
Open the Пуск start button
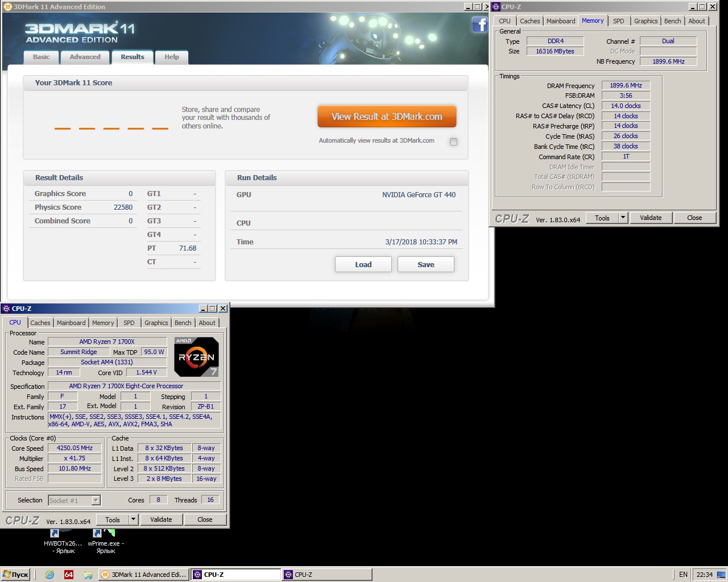[x=15, y=575]
